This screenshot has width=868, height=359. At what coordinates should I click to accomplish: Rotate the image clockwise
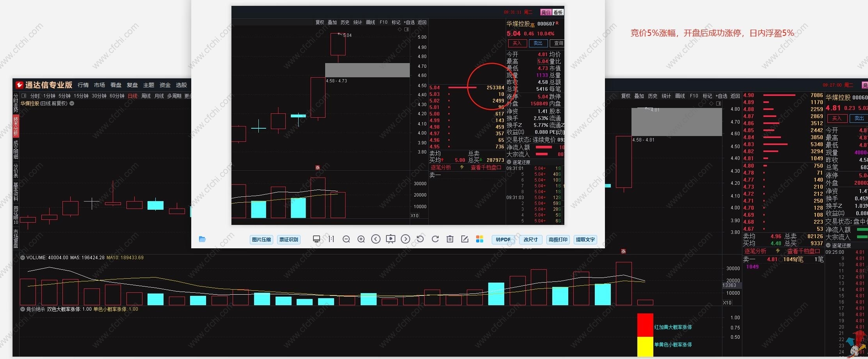click(x=435, y=239)
